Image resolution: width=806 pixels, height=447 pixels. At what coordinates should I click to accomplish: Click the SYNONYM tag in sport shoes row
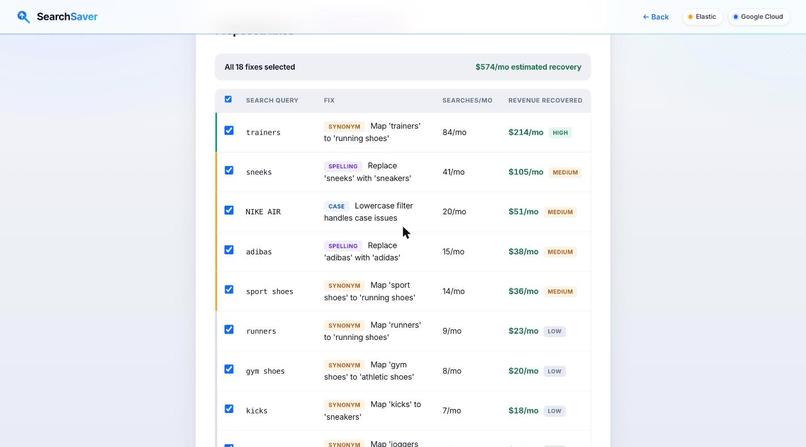(x=344, y=286)
